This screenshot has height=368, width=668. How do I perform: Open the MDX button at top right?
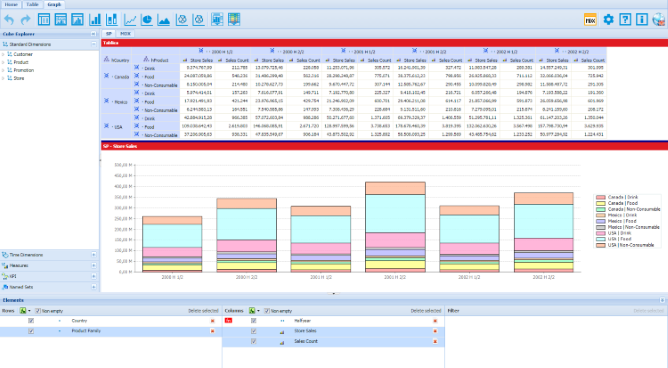point(590,20)
